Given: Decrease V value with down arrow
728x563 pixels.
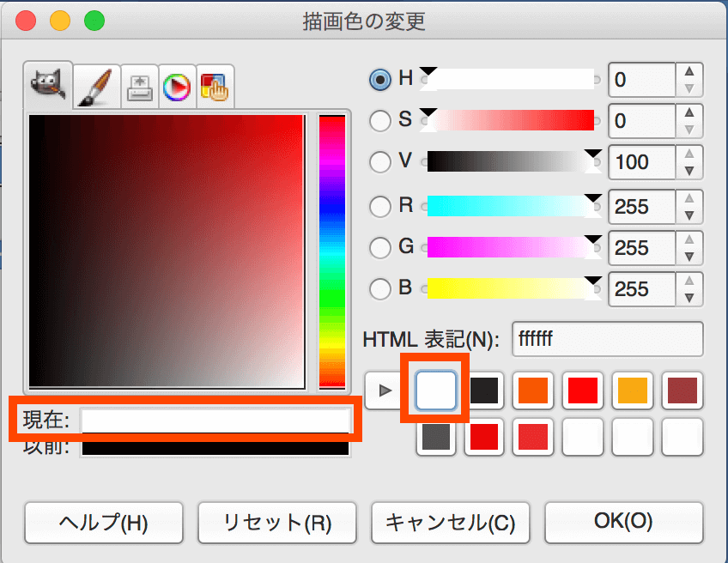Looking at the screenshot, I should 689,171.
